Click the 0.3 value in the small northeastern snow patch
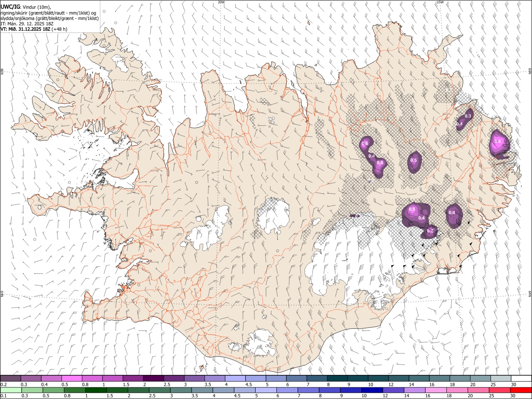This screenshot has height=399, width=532. click(x=468, y=116)
